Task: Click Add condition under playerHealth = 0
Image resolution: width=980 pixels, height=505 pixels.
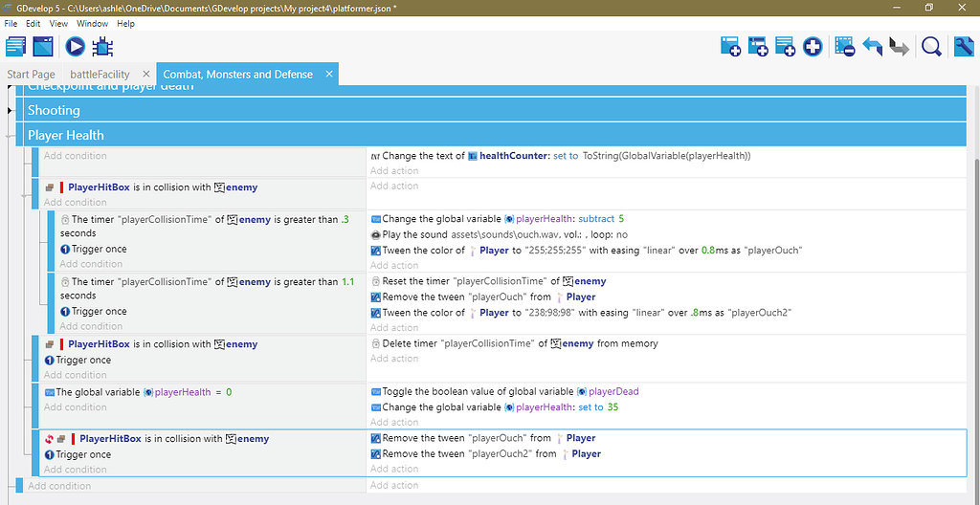Action: coord(75,406)
